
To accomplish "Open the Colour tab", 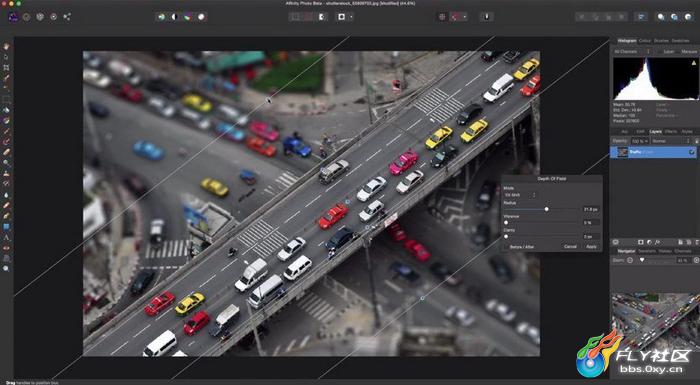I will 645,41.
